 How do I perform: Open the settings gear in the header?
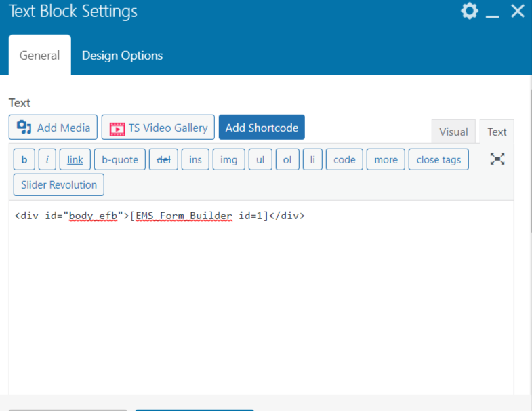[470, 12]
